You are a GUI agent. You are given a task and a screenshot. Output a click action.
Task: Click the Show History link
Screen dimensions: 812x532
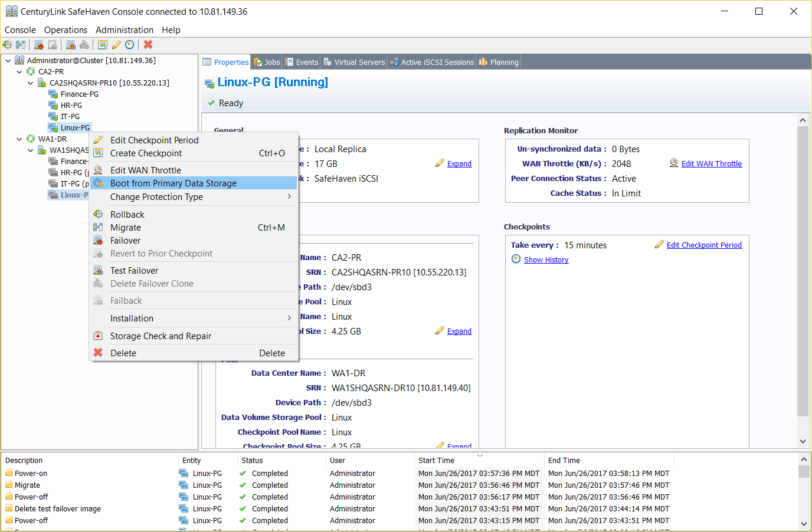[546, 260]
